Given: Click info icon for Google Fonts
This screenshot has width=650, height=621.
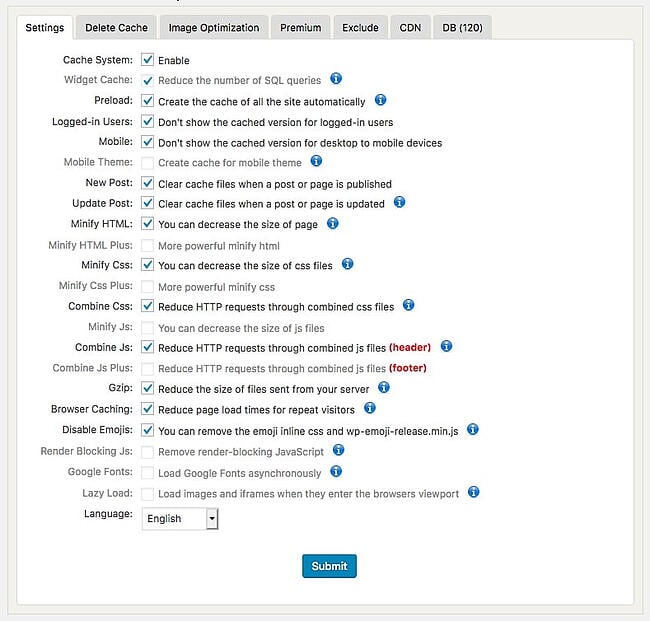Looking at the screenshot, I should click(336, 471).
